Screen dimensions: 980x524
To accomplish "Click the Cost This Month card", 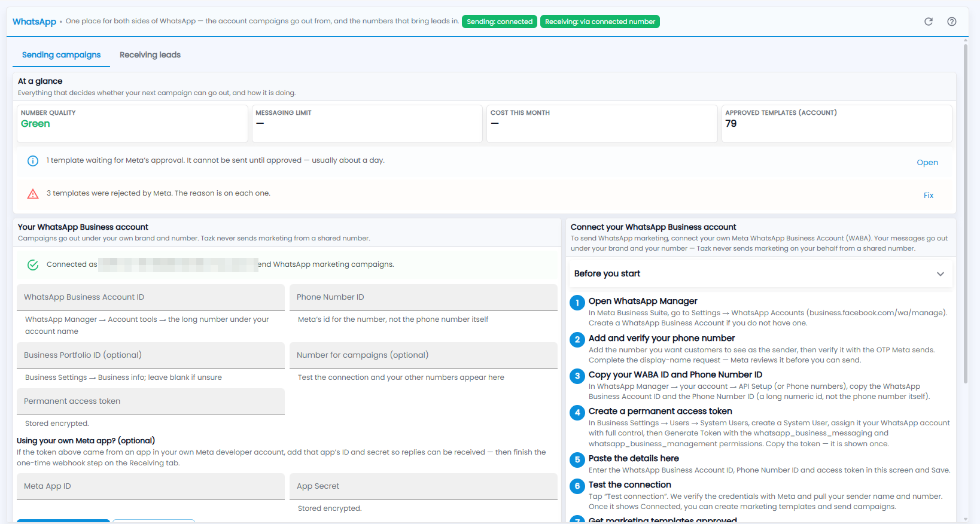I will (602, 124).
